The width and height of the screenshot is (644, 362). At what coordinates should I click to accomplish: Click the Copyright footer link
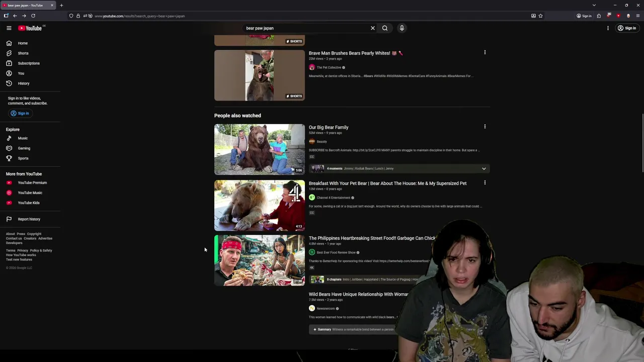point(34,234)
